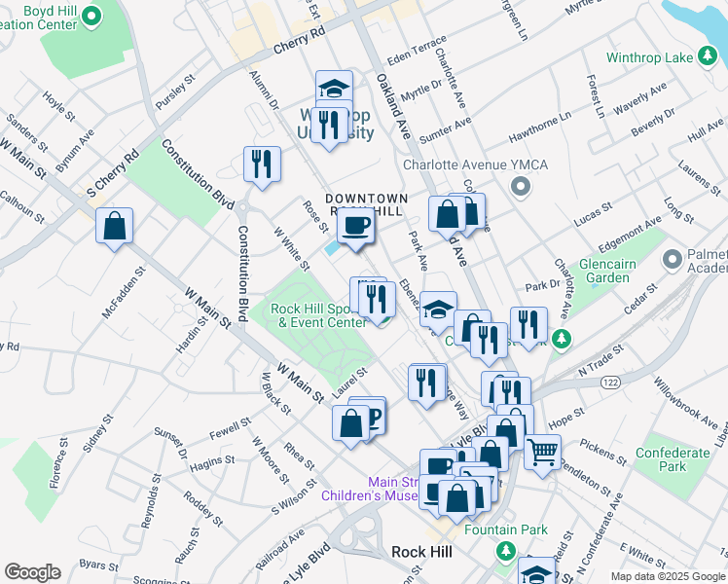This screenshot has width=728, height=584.
Task: Click the restaurant marker over Winthrop University label
Action: [x=329, y=128]
